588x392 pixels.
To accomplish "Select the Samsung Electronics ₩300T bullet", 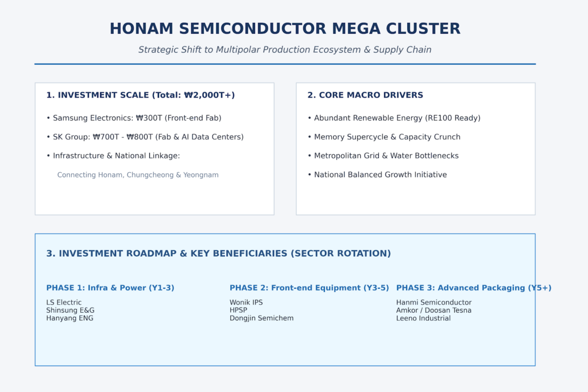I will click(x=134, y=118).
